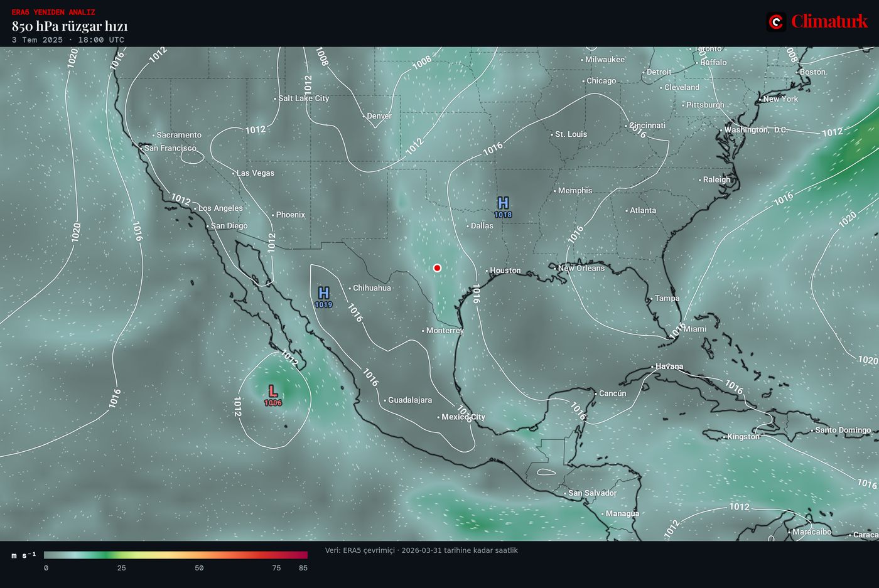Click the 'm s⁻¹' unit label
The width and height of the screenshot is (879, 588).
tap(24, 555)
